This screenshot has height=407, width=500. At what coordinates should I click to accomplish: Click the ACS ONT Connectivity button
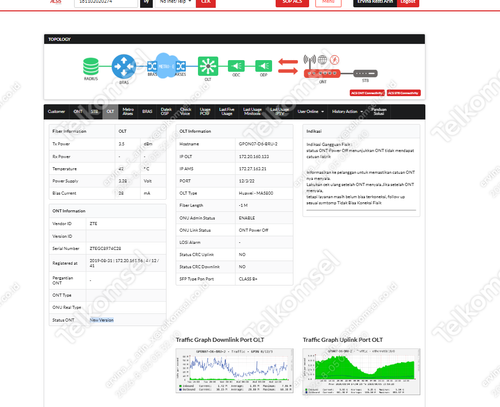[367, 93]
